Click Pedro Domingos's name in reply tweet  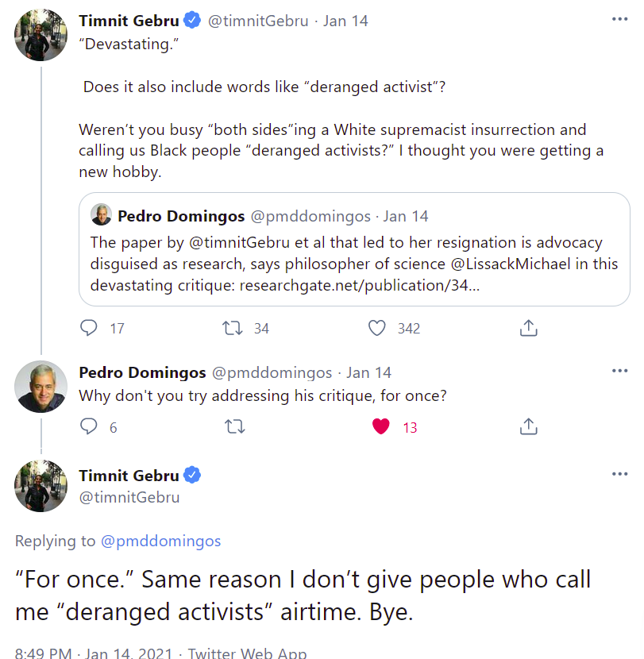pyautogui.click(x=142, y=372)
